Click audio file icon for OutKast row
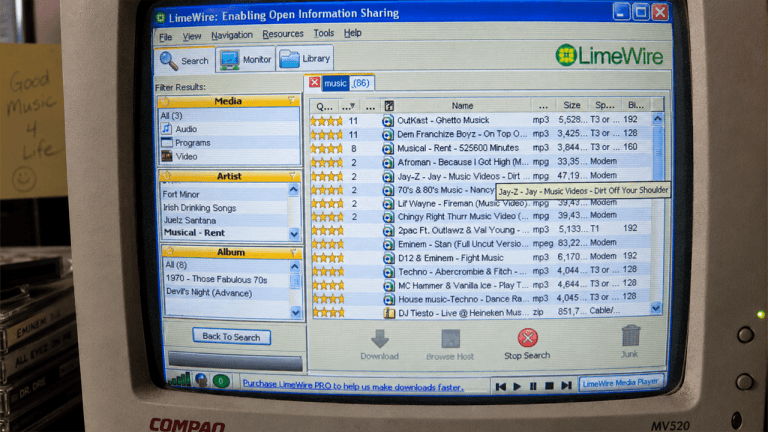Screen dimensions: 768x432 click(x=387, y=120)
